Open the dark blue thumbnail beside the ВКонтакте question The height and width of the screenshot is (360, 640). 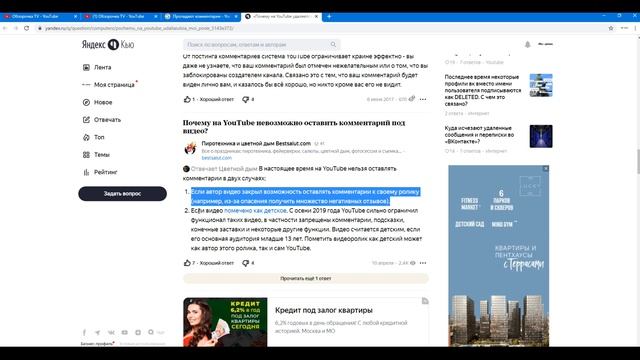(x=541, y=136)
